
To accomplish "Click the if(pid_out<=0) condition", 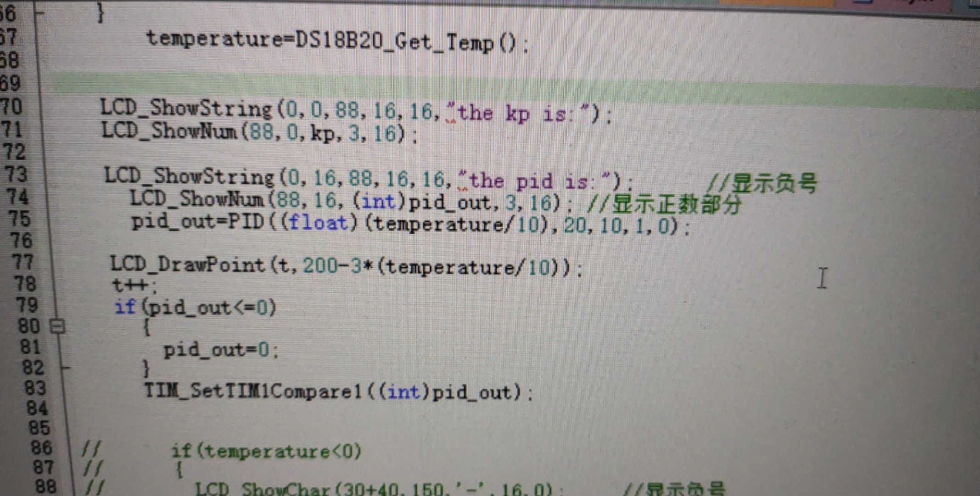I will (x=195, y=307).
